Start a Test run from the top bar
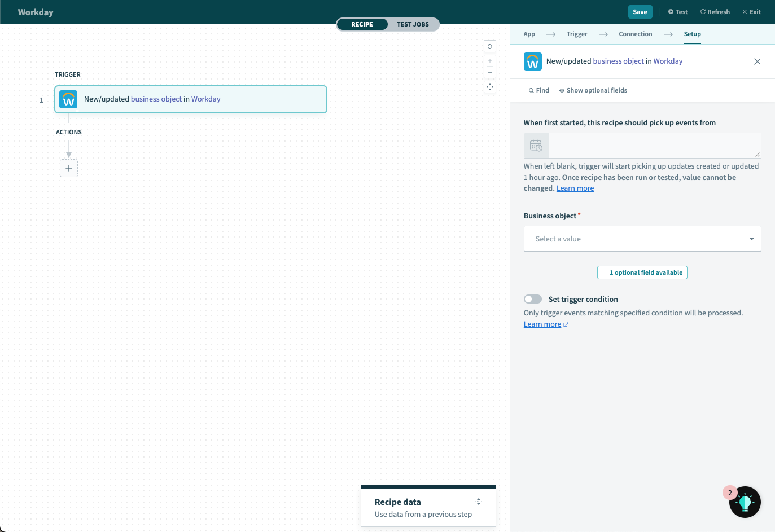775x532 pixels. click(x=677, y=11)
